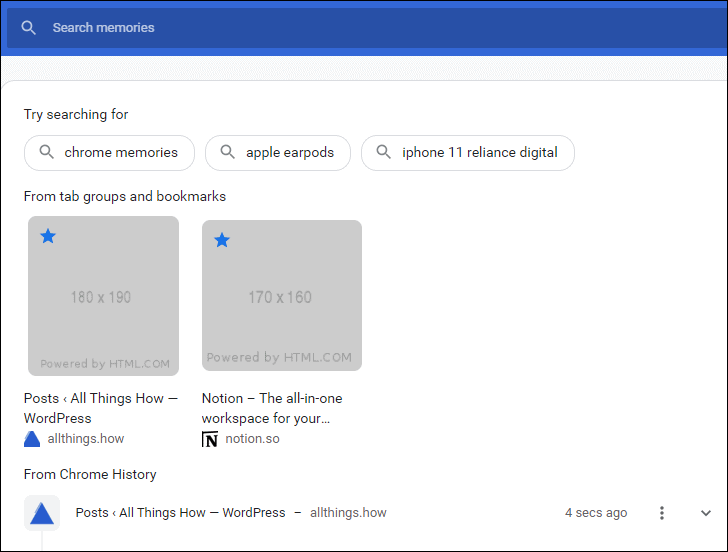
Task: Click magnifier icon in apple earpods chip
Action: coord(228,152)
